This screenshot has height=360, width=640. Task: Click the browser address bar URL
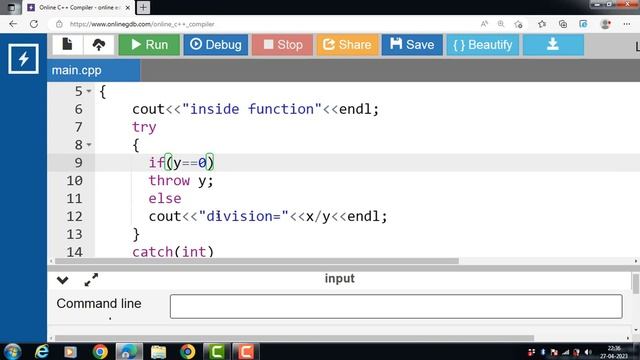[142, 24]
